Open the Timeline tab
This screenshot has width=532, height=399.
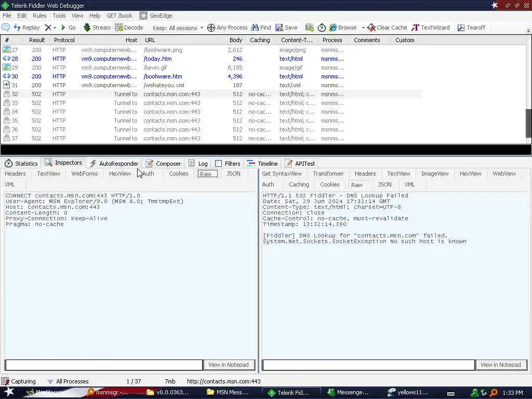(x=262, y=164)
